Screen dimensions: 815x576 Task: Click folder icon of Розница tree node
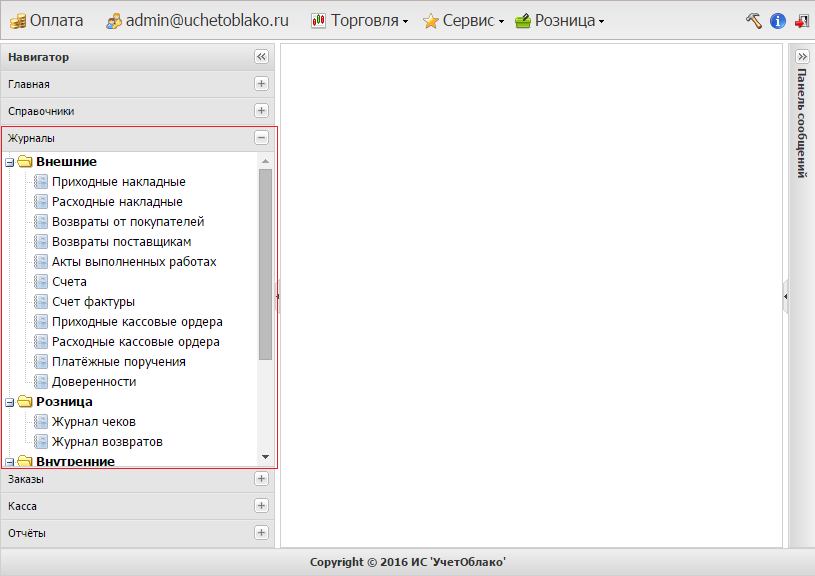pyautogui.click(x=25, y=402)
